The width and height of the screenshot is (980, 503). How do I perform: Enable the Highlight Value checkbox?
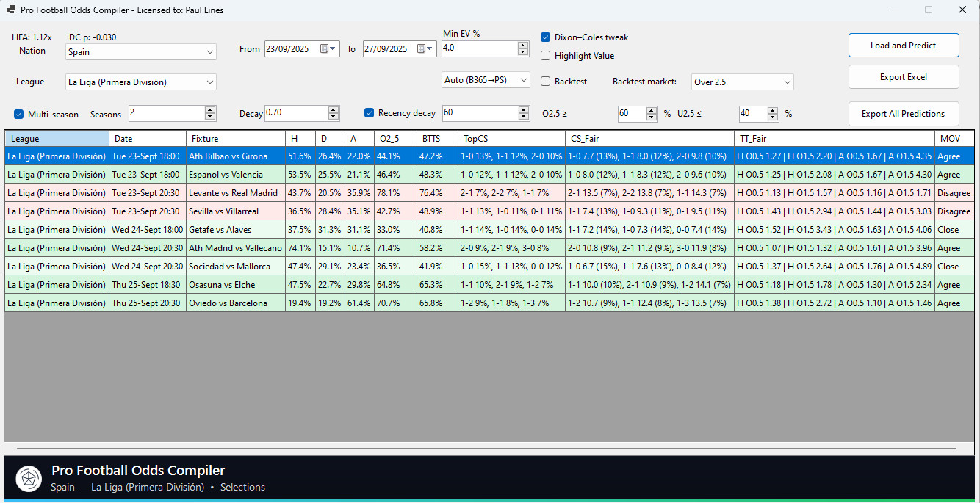coord(546,56)
